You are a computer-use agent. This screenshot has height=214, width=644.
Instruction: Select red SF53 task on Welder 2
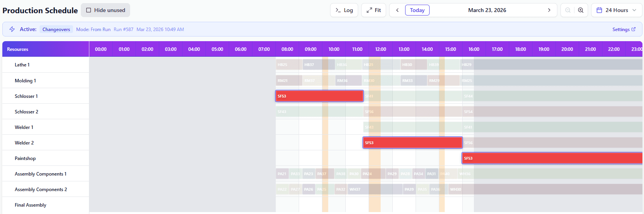pos(413,143)
